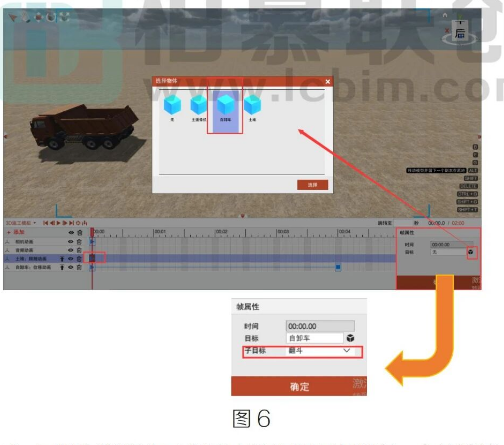Delete the 自卸车 track

click(79, 267)
